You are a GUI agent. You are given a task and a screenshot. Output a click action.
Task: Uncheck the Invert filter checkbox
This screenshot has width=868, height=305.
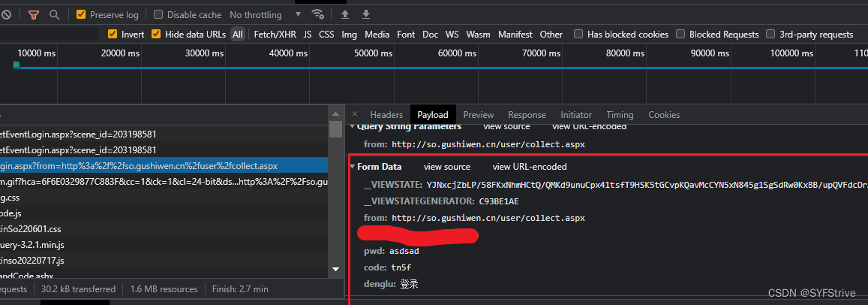113,35
